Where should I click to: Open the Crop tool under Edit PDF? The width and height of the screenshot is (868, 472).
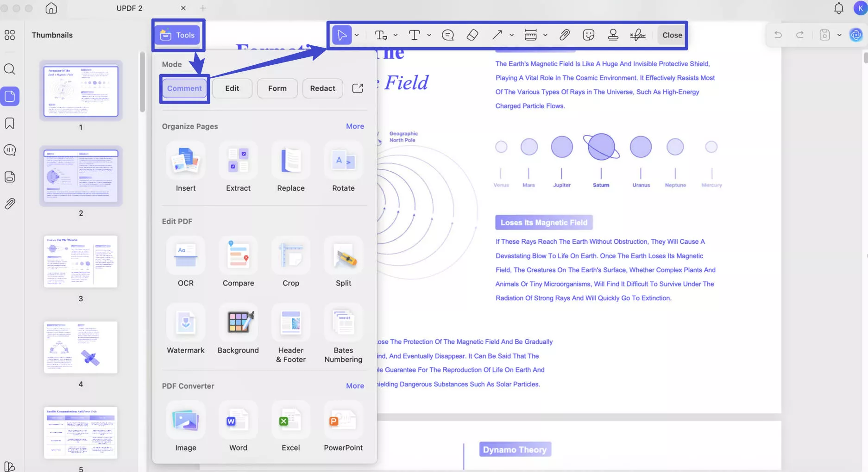click(291, 262)
